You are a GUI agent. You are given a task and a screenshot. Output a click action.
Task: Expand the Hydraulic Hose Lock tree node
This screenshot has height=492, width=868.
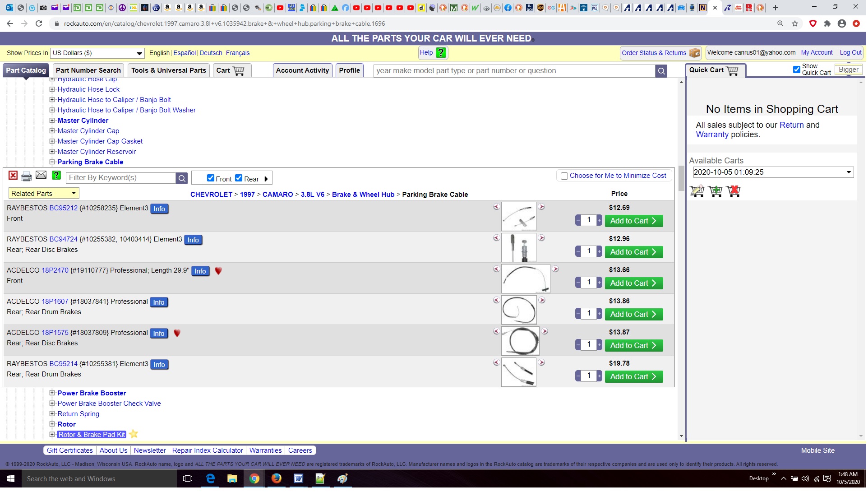pyautogui.click(x=52, y=90)
